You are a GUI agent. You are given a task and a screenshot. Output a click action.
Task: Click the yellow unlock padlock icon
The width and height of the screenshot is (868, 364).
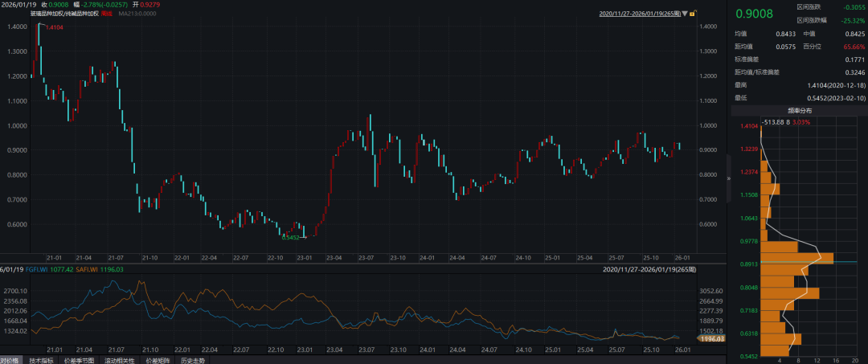point(693,14)
